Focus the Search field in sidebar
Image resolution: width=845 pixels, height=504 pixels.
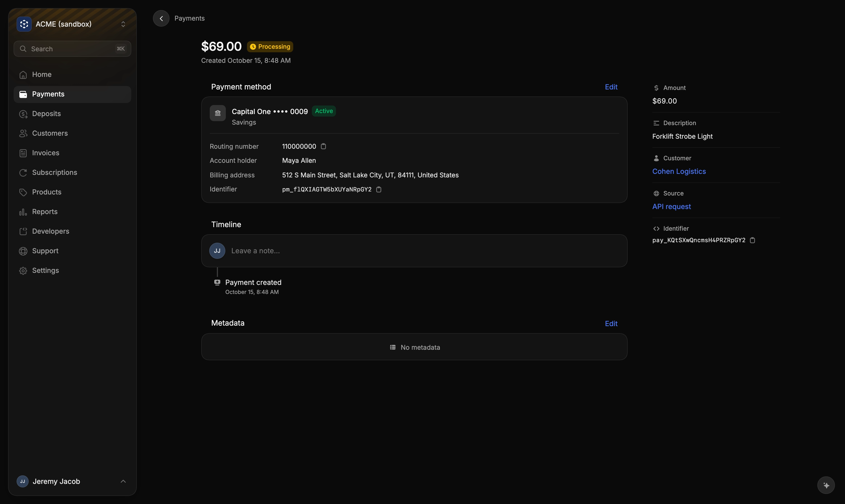coord(72,49)
